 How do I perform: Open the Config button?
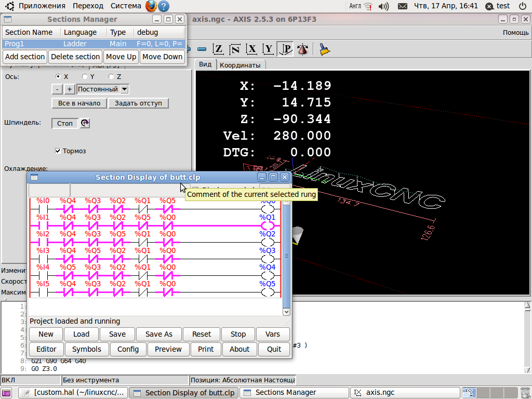click(128, 349)
